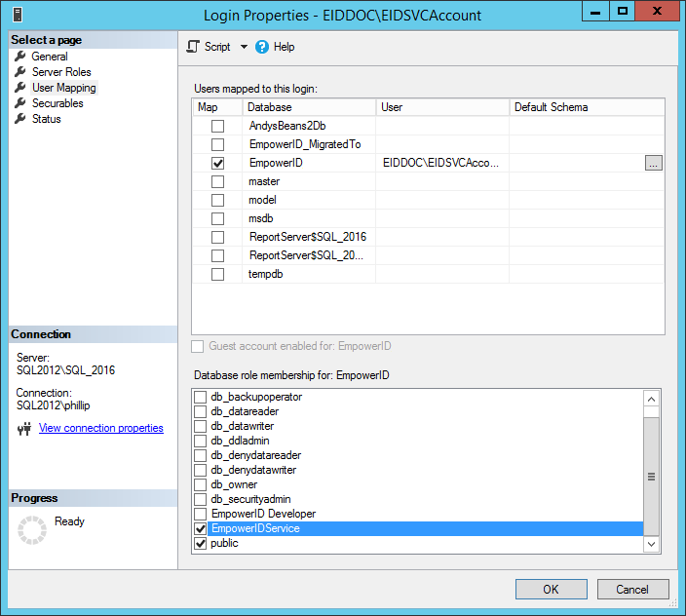Select the tempdb database row name
The height and width of the screenshot is (616, 686).
click(266, 274)
